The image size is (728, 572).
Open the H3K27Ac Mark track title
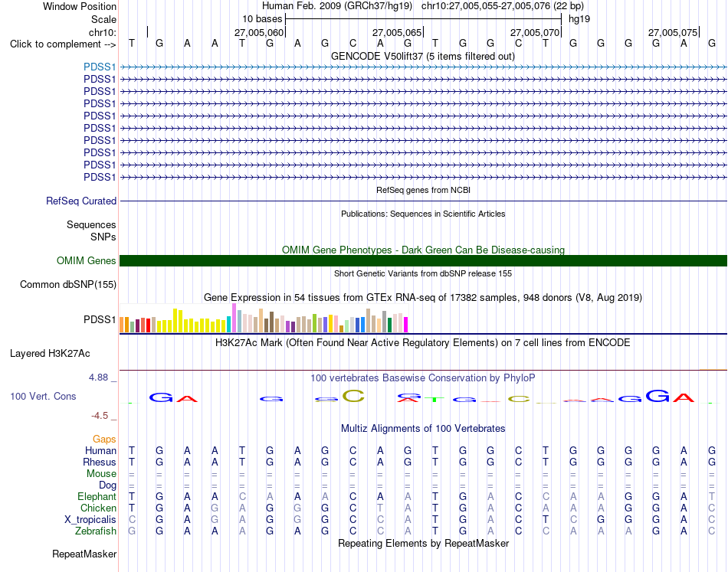[423, 343]
